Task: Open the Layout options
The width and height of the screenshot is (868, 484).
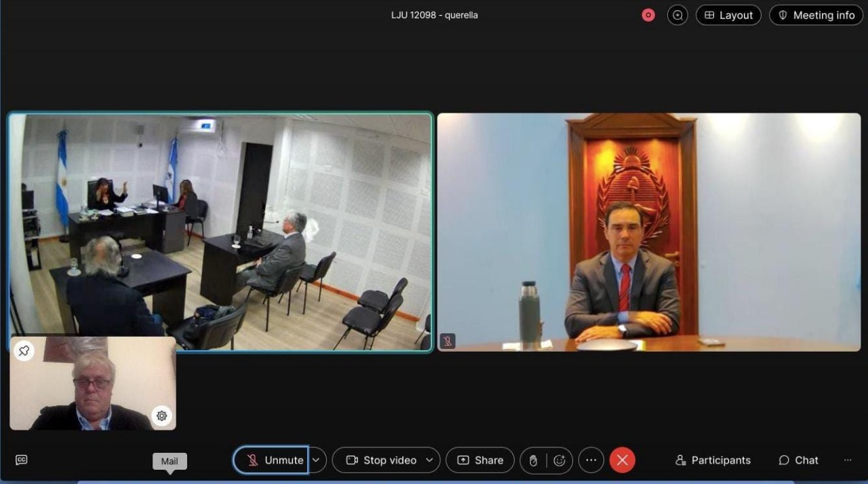Action: click(728, 15)
